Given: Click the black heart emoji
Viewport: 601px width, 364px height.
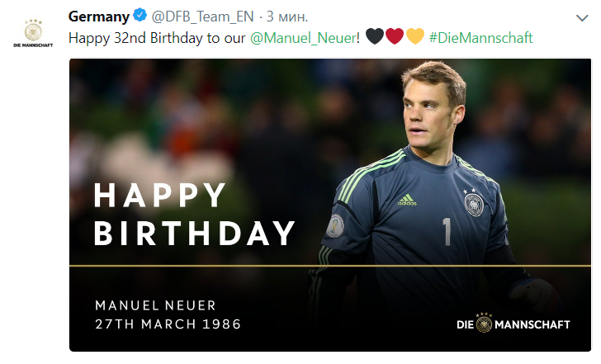Looking at the screenshot, I should click(x=374, y=37).
